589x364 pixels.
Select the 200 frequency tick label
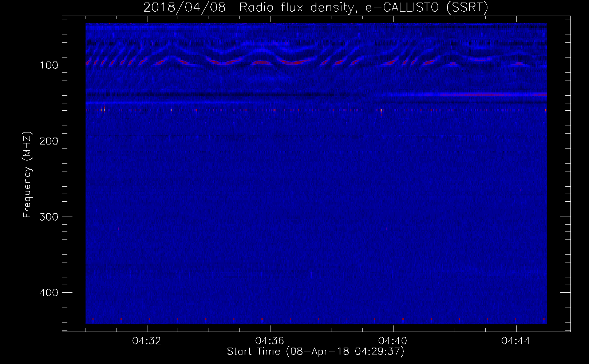pyautogui.click(x=49, y=141)
